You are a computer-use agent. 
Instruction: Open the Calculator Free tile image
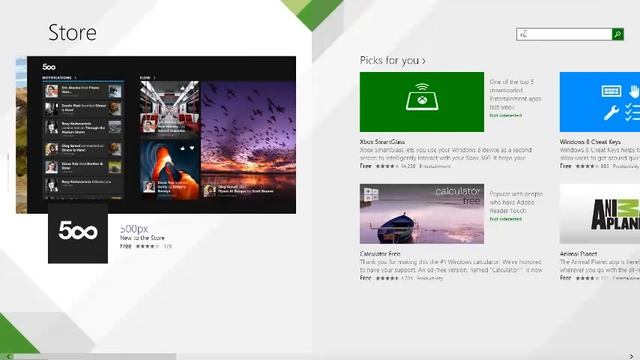[x=422, y=214]
